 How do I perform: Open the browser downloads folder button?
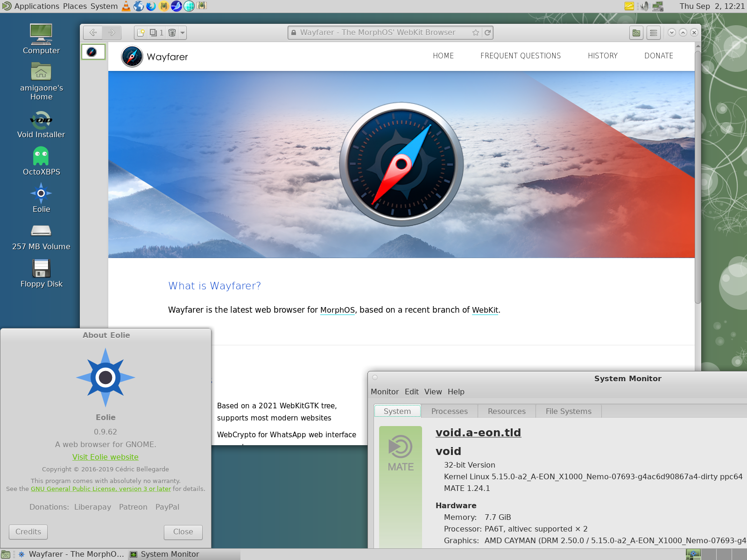[636, 33]
